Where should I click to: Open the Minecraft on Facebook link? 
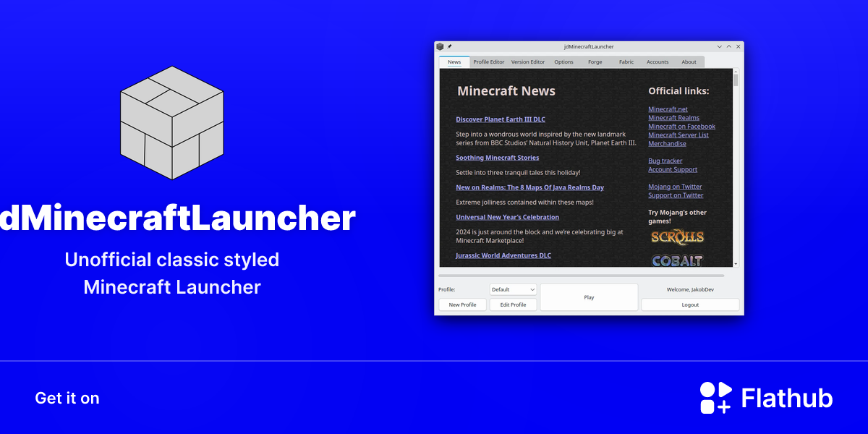[682, 127]
